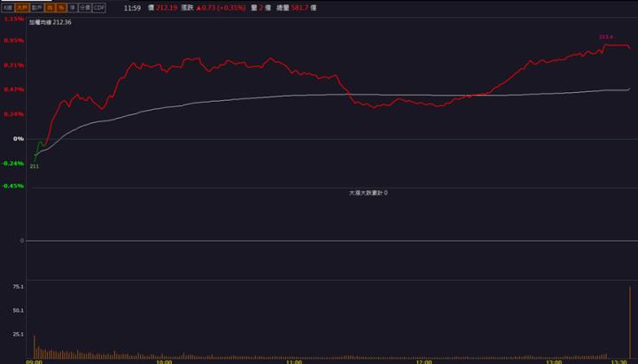Click the 大漲大跌累計 0 label

tap(368, 192)
